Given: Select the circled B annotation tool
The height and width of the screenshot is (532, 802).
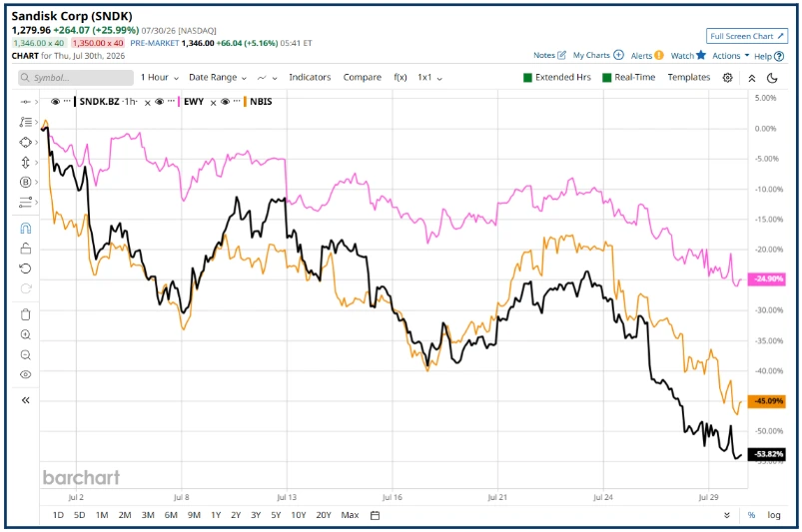Looking at the screenshot, I should tap(26, 182).
